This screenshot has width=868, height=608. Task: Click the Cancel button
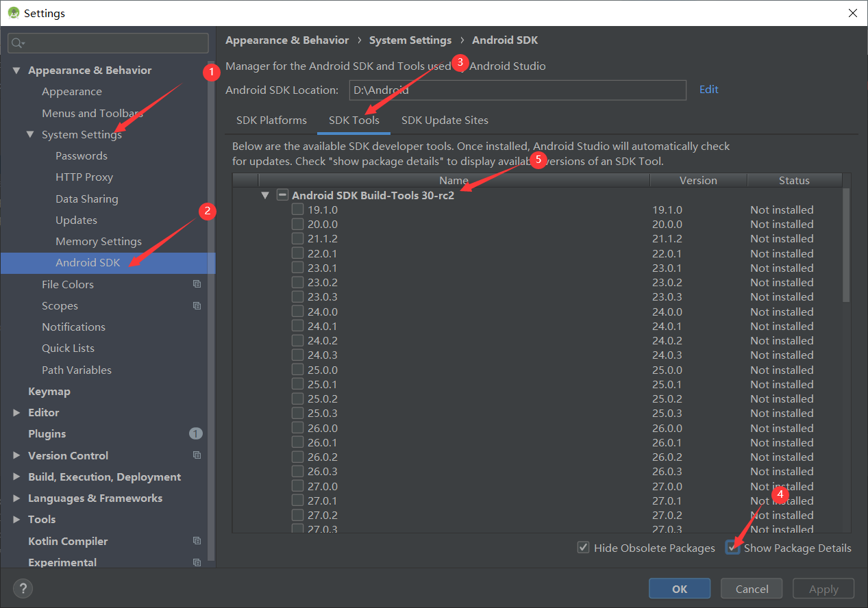pos(752,589)
